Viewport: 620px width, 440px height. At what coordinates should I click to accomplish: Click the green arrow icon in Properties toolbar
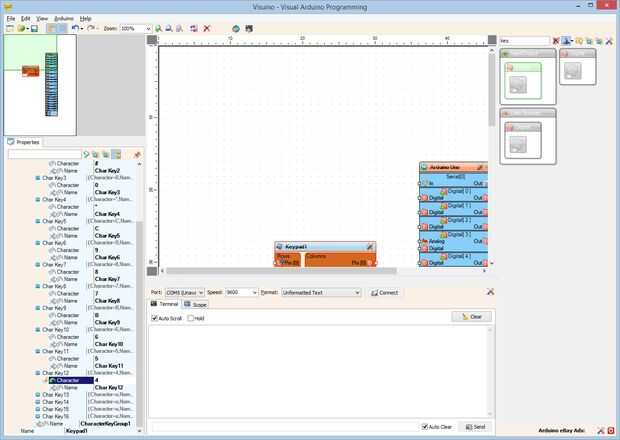[x=86, y=155]
